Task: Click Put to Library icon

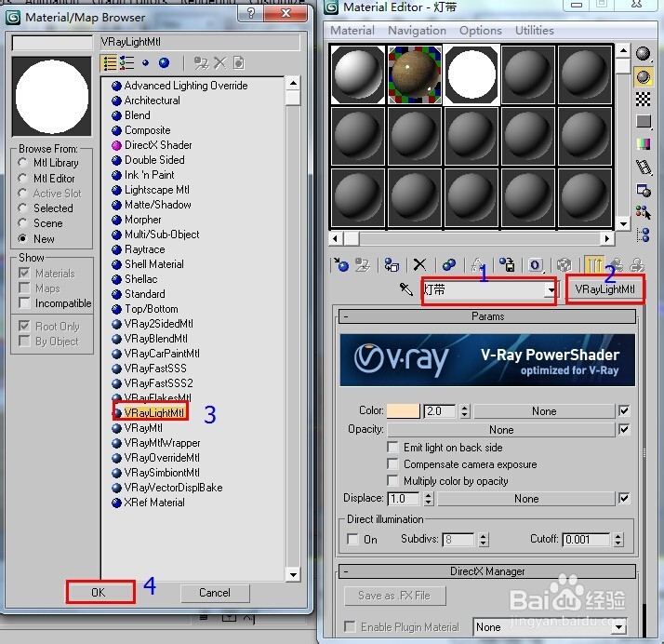Action: (507, 265)
